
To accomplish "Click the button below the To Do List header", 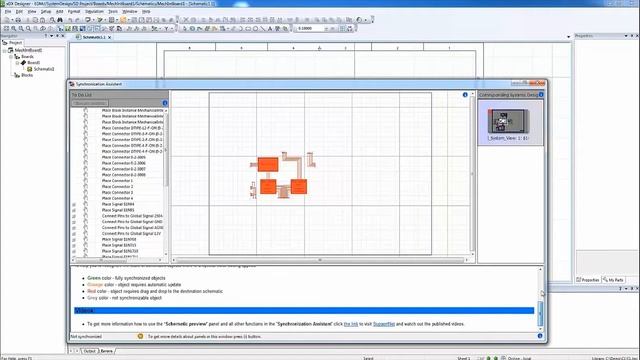I will (x=90, y=103).
